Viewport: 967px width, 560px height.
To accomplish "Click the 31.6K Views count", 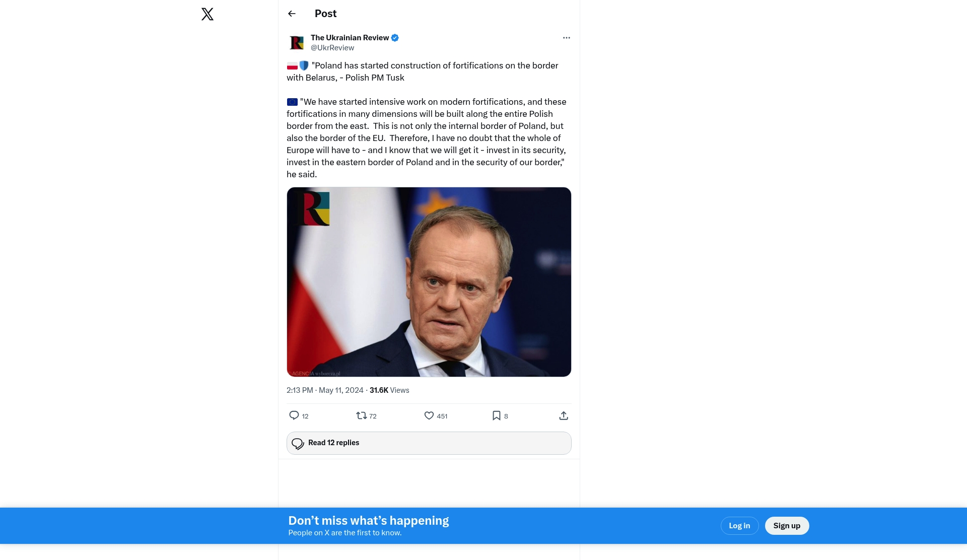I will 389,390.
